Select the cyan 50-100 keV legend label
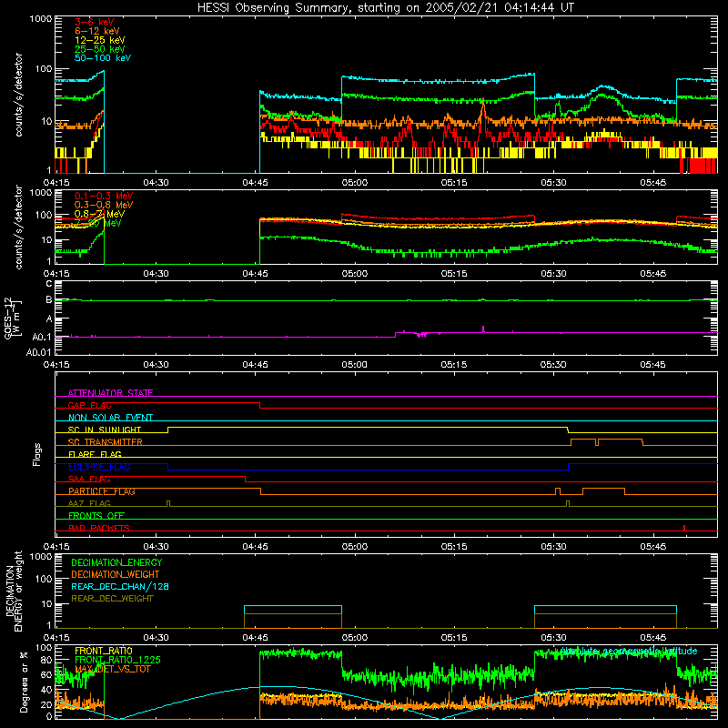This screenshot has height=728, width=728. [x=102, y=58]
